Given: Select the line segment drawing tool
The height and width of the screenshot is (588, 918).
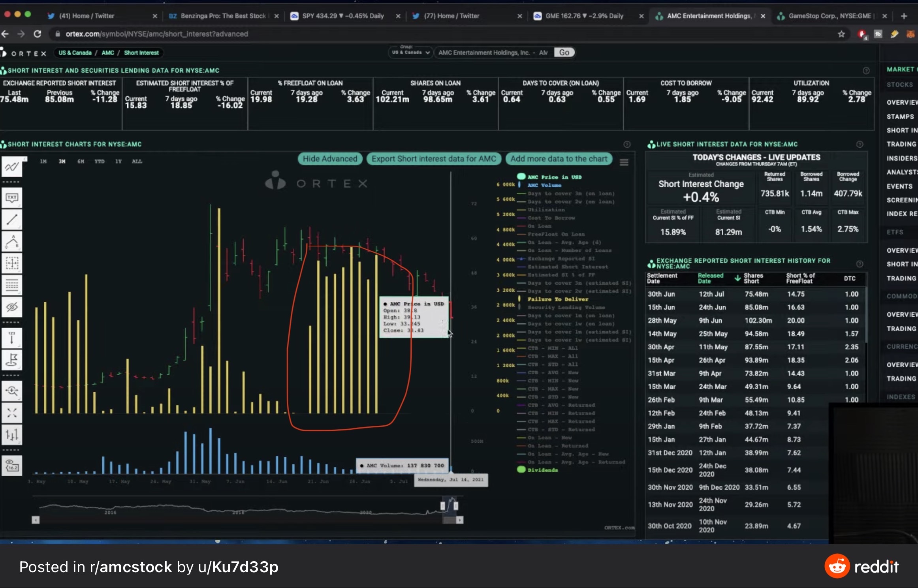Looking at the screenshot, I should pyautogui.click(x=12, y=220).
